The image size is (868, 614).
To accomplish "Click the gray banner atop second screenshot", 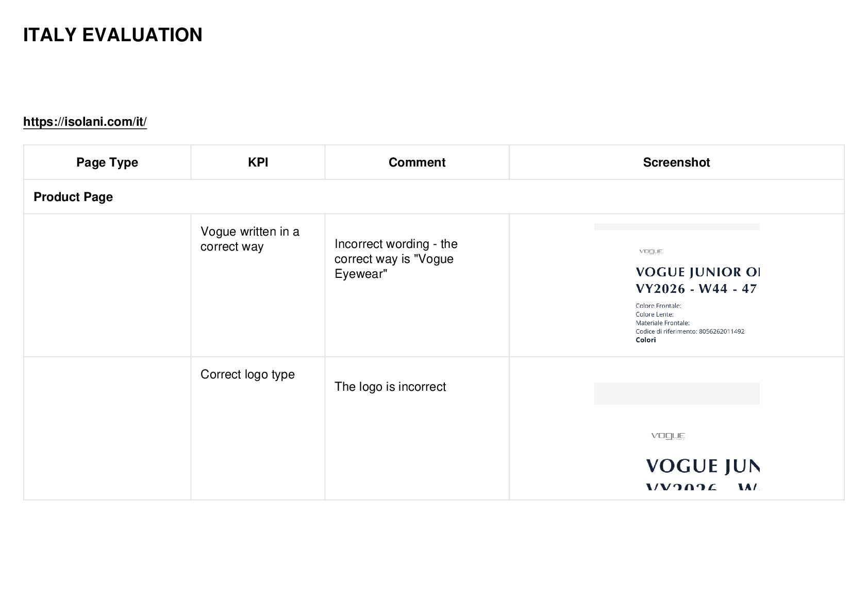I will 677,394.
